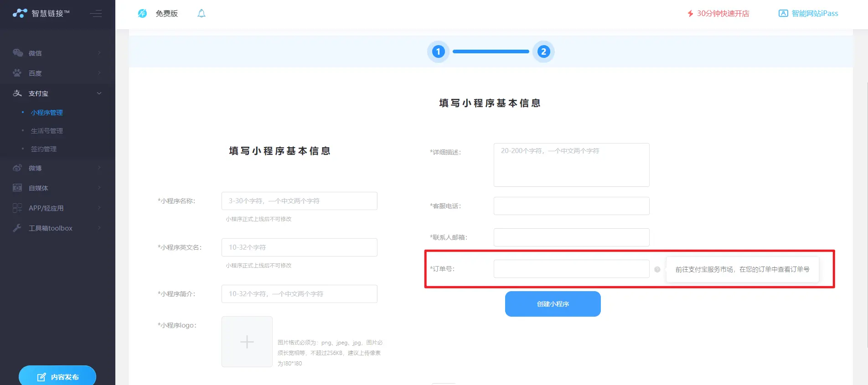
Task: Expand the 微信 sidebar menu
Action: click(57, 53)
